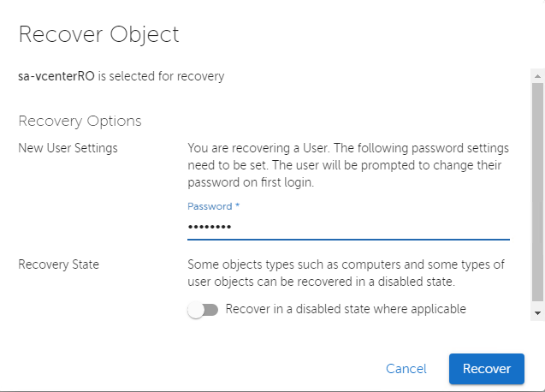Image resolution: width=545 pixels, height=392 pixels.
Task: Click the blue Recover button
Action: click(486, 369)
